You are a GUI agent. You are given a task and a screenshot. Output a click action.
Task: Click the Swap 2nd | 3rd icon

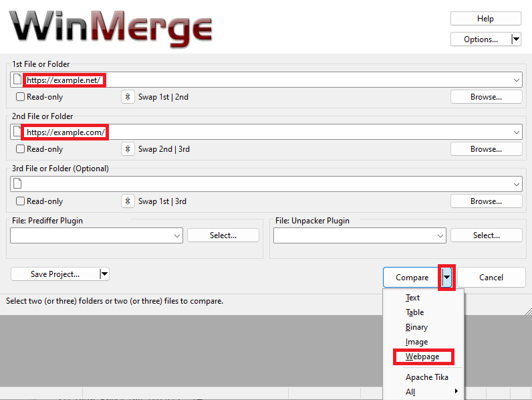point(128,149)
